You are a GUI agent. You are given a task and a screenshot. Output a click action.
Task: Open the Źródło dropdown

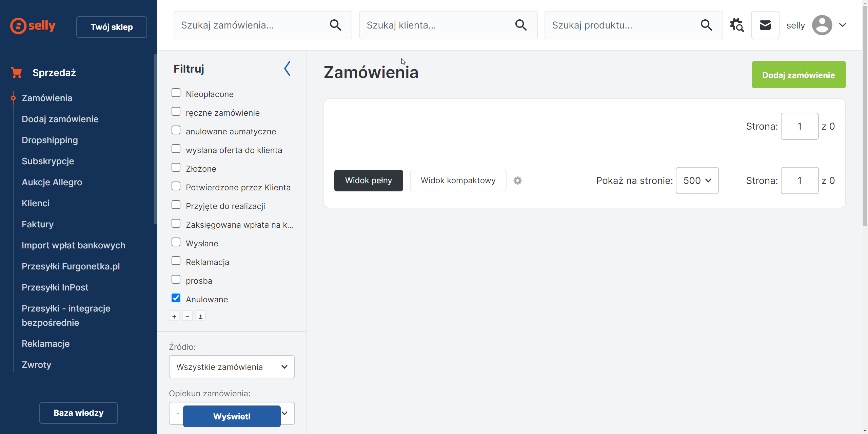[232, 367]
